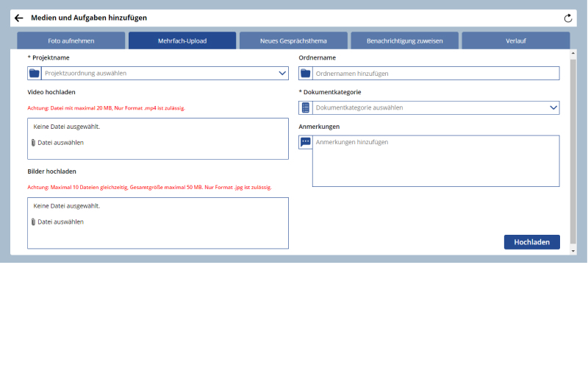The width and height of the screenshot is (588, 368).
Task: Click paperclip icon under Bilder hochladen
Action: click(33, 222)
